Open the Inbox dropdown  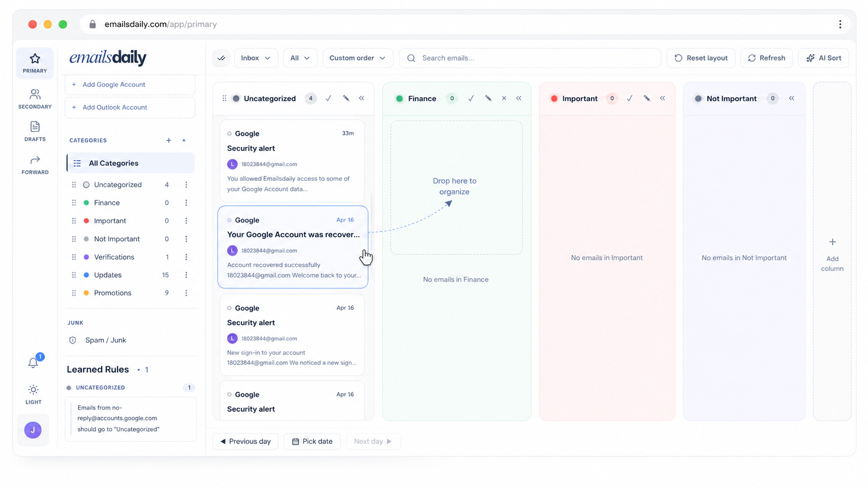[256, 58]
